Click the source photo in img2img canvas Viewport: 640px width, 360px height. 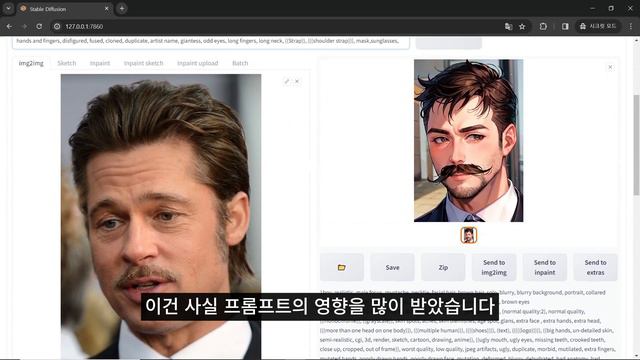(161, 216)
